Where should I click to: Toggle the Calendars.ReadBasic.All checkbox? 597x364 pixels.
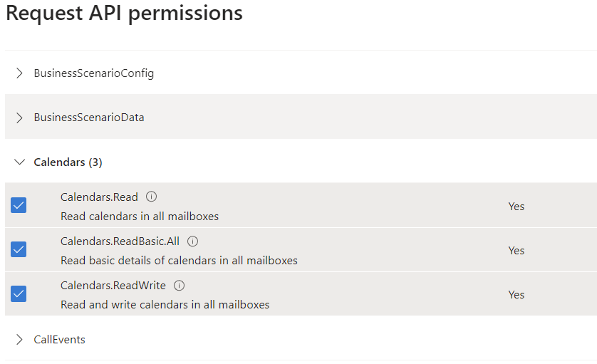pos(19,249)
